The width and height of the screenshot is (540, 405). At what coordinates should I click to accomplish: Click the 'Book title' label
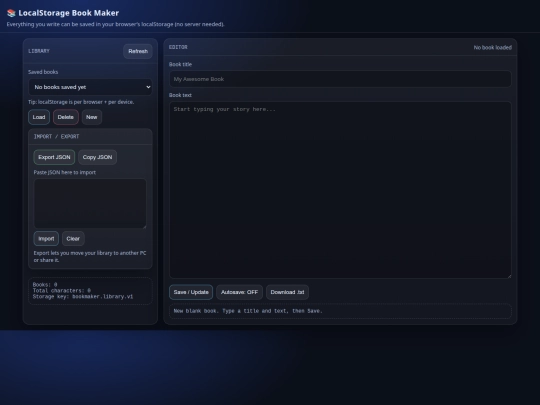coord(180,64)
